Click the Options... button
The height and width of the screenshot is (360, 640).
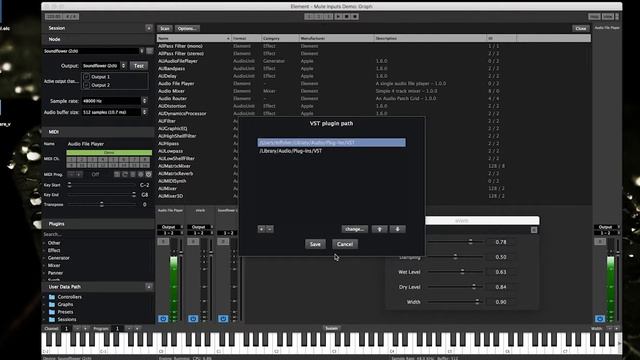pyautogui.click(x=187, y=29)
